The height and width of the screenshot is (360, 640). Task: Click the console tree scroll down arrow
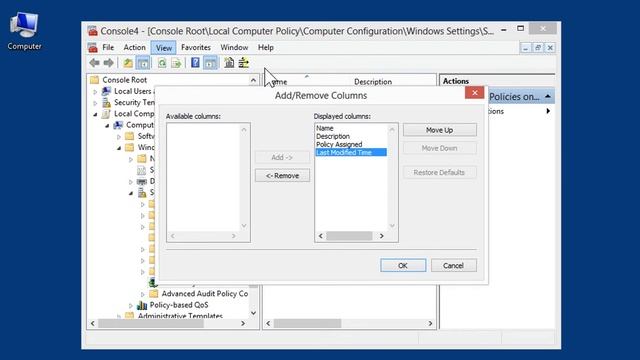[x=253, y=313]
